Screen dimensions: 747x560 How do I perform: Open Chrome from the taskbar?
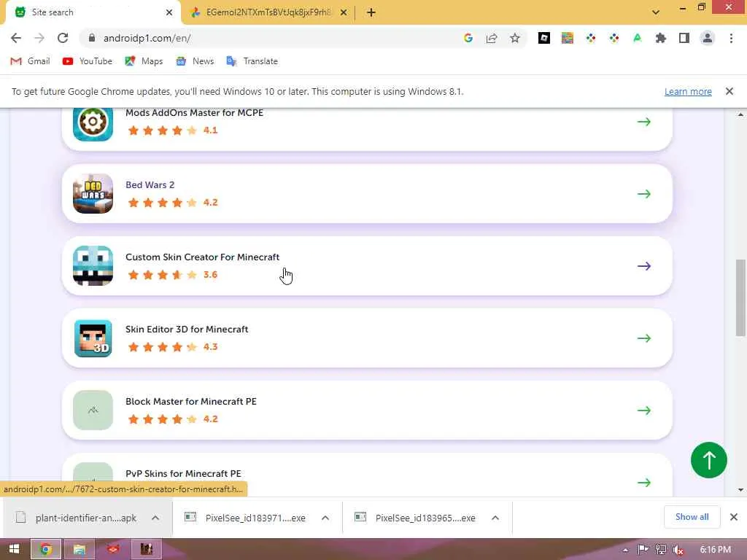tap(46, 549)
